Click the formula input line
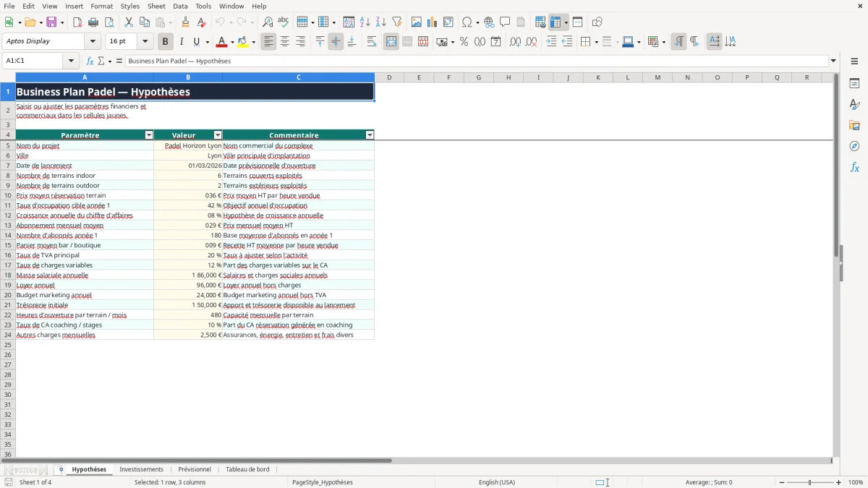868x488 pixels. tap(477, 61)
